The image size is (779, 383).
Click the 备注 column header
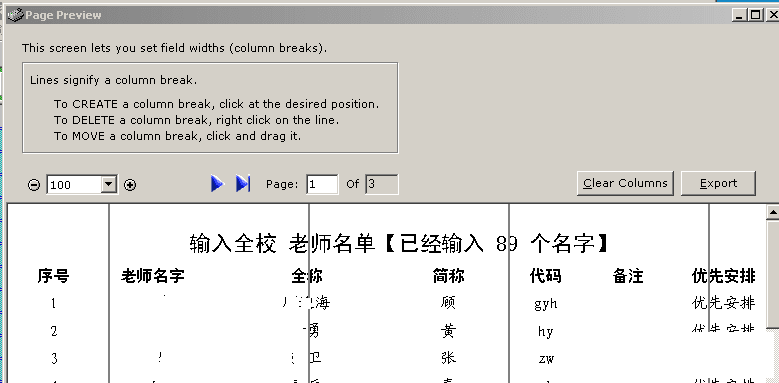628,276
